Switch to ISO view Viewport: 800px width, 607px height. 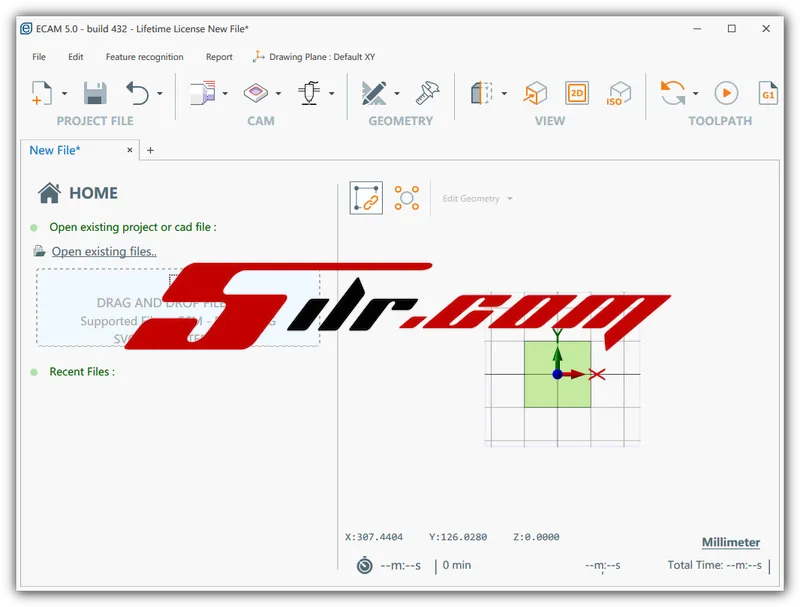pyautogui.click(x=618, y=93)
